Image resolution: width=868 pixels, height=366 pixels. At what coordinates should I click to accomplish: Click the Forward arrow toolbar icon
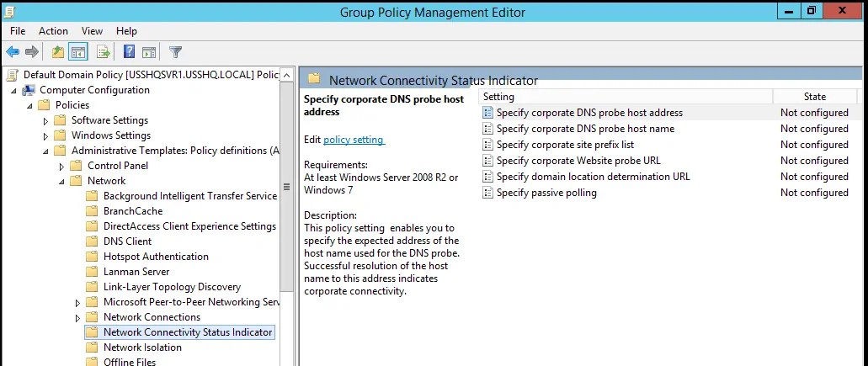point(32,52)
